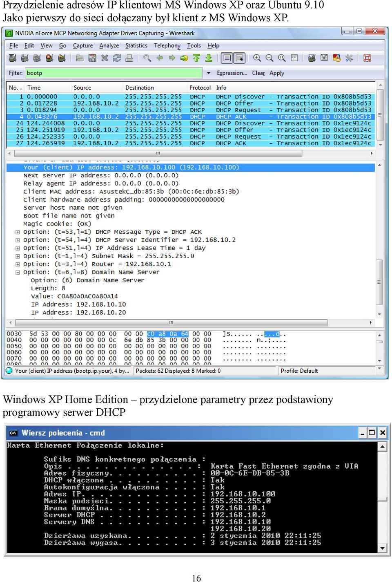This screenshot has height=582, width=392.
Task: Open the Statistics menu
Action: coord(136,46)
